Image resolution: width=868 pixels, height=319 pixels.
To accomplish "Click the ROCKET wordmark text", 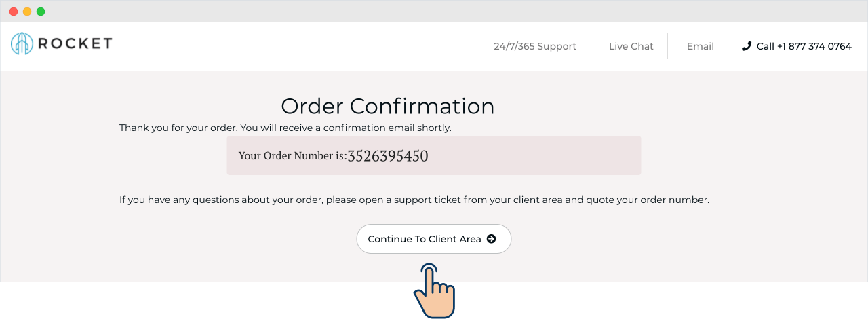I will (75, 43).
